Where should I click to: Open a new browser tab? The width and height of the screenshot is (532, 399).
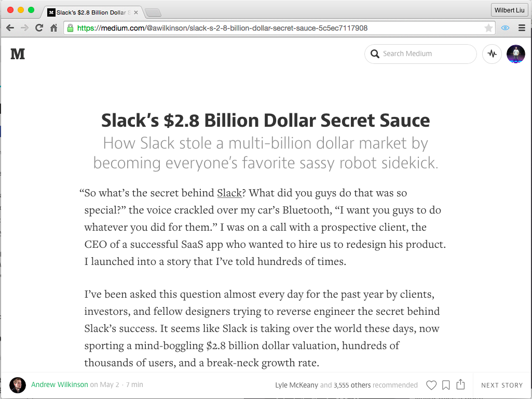click(153, 13)
